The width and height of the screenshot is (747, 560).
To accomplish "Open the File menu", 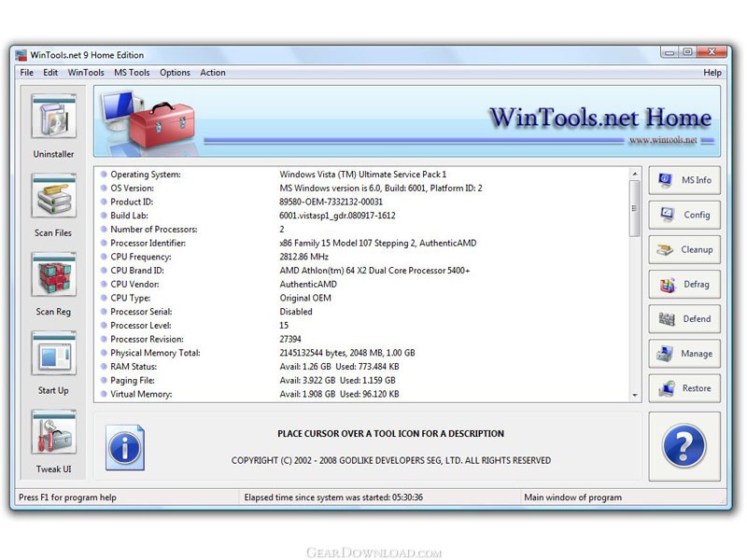I will 27,73.
